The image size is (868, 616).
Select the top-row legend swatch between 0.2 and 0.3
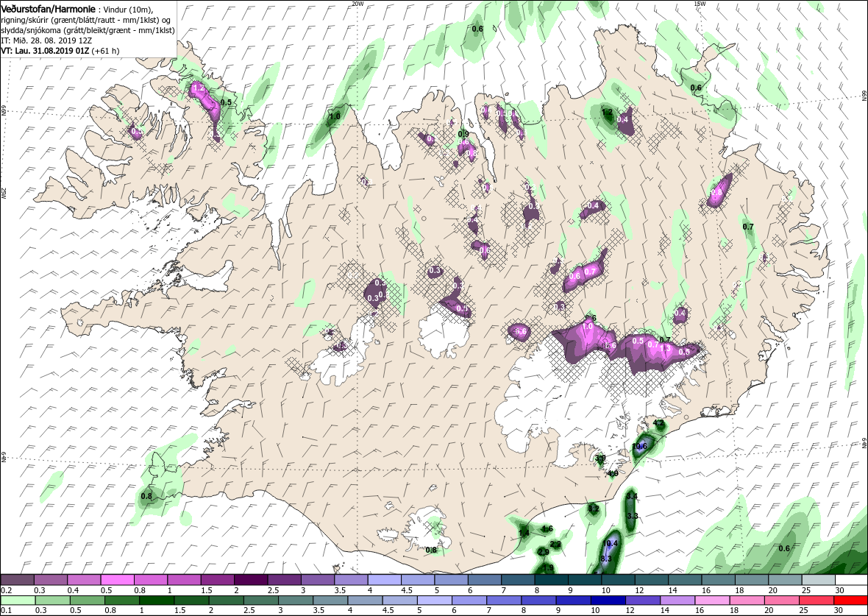(x=17, y=580)
